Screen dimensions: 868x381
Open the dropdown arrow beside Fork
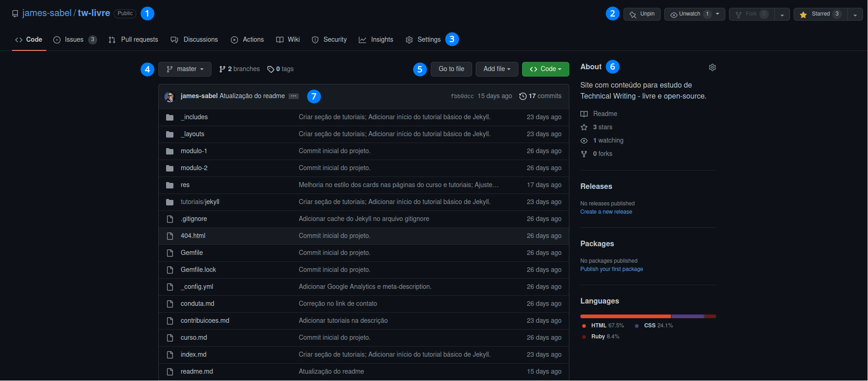click(x=782, y=14)
